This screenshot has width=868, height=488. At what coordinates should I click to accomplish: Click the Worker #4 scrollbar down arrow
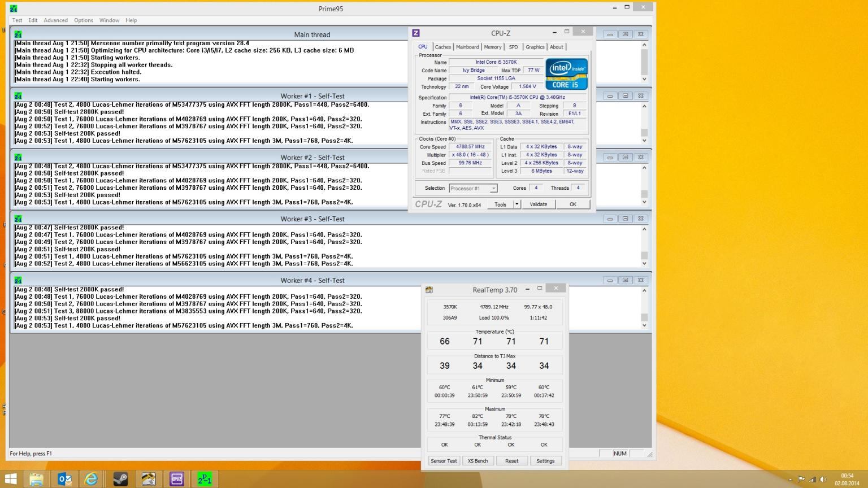[644, 325]
